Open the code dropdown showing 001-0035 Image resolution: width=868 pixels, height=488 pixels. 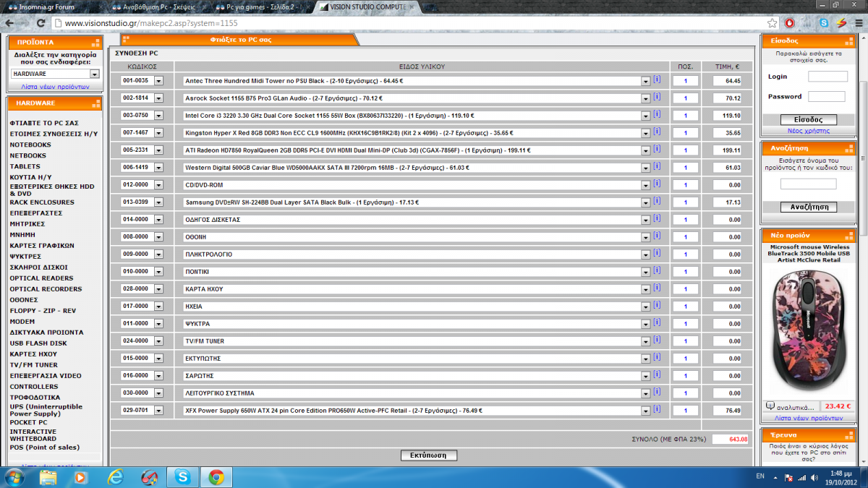158,81
